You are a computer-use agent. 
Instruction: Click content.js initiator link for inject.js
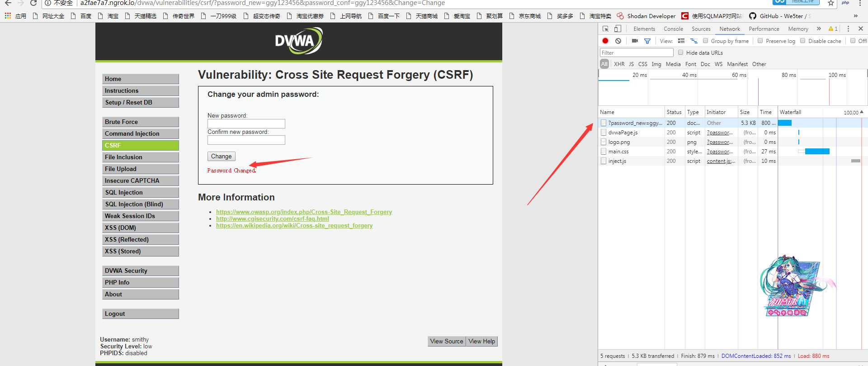tap(721, 161)
